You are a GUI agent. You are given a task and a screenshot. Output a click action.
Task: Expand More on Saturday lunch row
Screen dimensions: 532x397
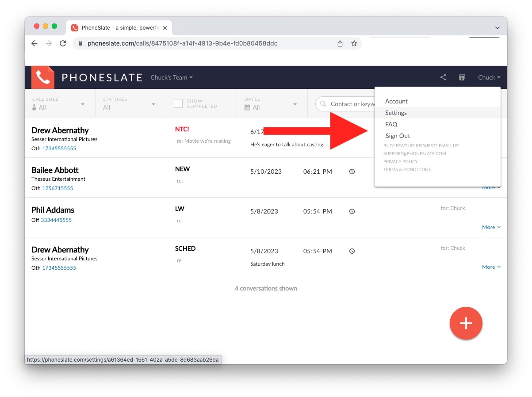(x=491, y=267)
